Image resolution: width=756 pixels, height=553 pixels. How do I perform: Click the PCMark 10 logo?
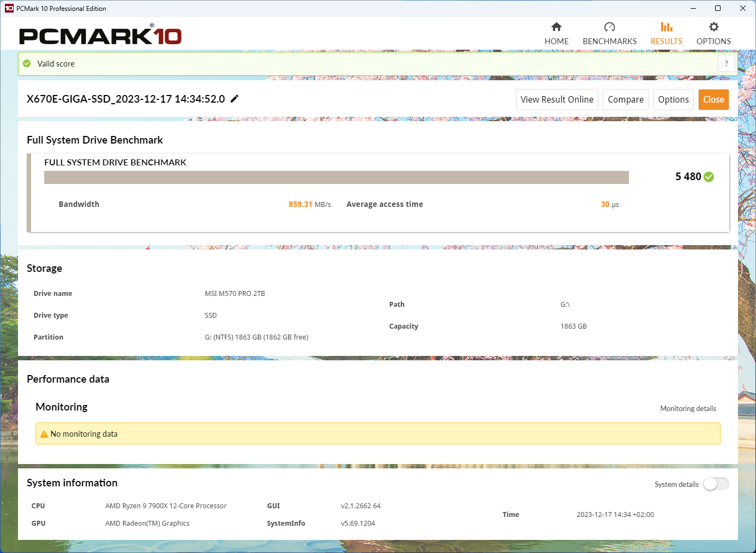100,35
